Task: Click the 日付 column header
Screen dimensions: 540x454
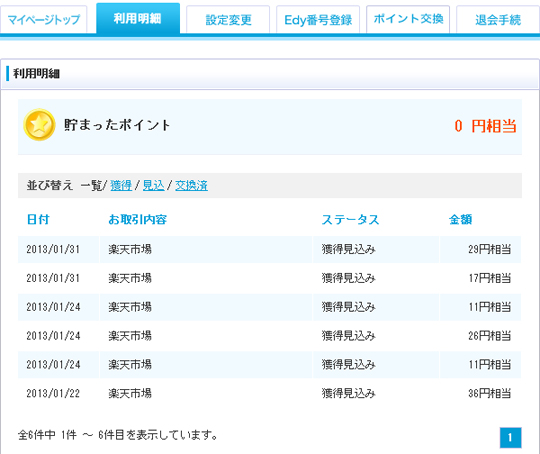Action: point(38,219)
